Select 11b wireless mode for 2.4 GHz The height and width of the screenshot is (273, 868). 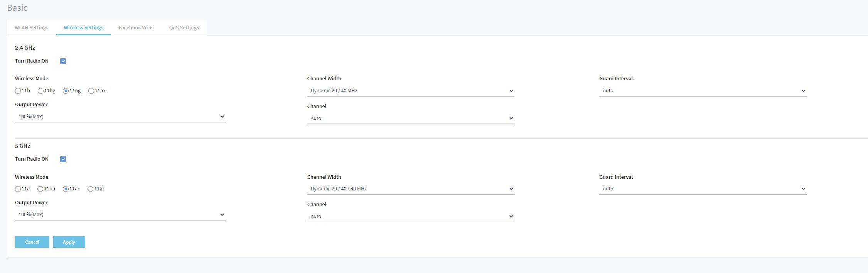[18, 91]
